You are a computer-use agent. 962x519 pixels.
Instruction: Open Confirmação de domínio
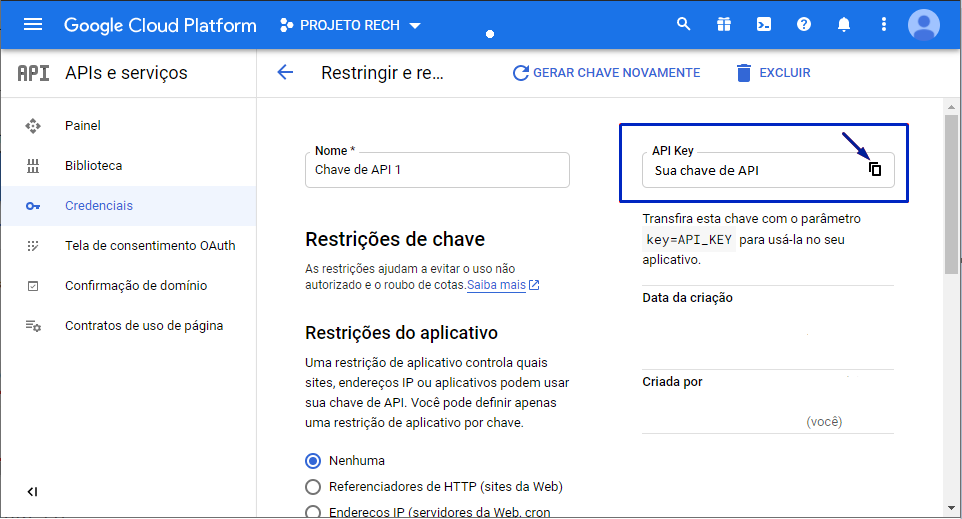129,285
